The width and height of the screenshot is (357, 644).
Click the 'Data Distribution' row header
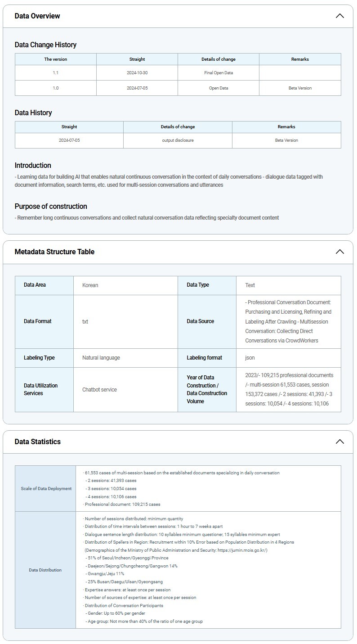(x=45, y=570)
